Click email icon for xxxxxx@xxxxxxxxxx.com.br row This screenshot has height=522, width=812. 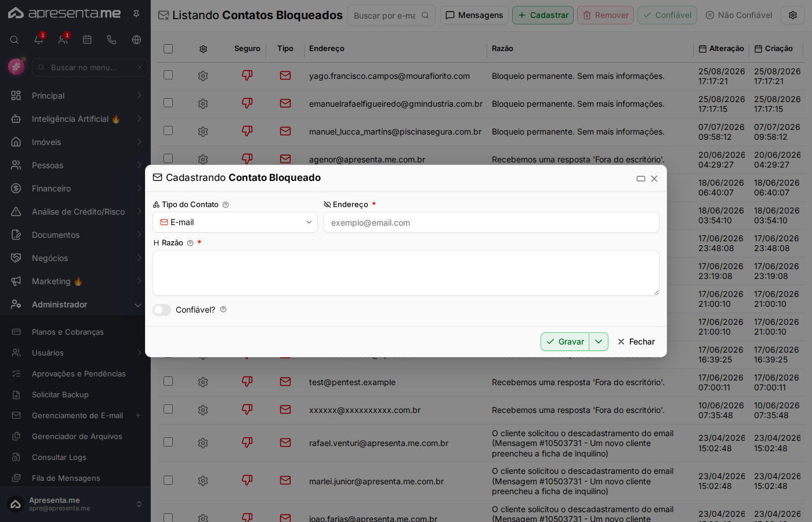tap(285, 409)
